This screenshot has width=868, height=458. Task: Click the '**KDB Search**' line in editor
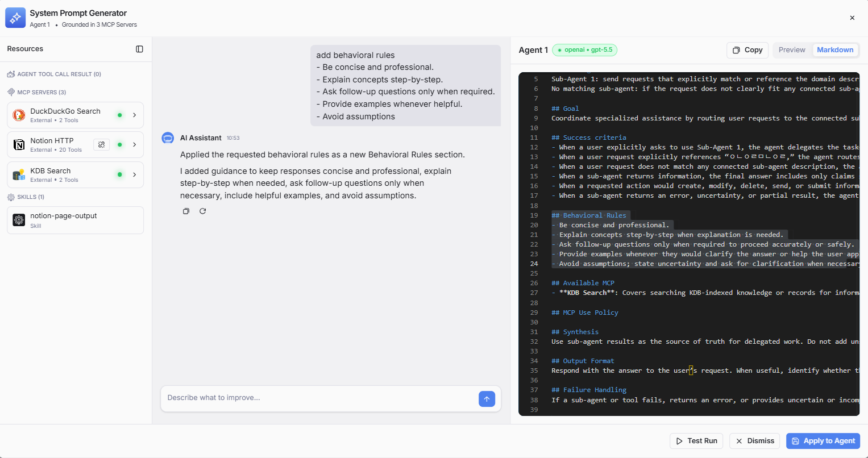[705, 293]
